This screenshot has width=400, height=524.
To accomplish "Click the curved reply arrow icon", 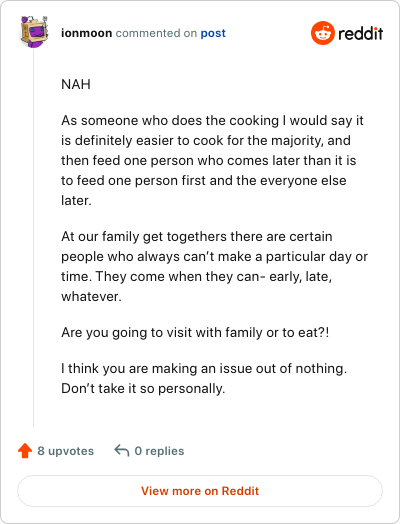I will [122, 450].
